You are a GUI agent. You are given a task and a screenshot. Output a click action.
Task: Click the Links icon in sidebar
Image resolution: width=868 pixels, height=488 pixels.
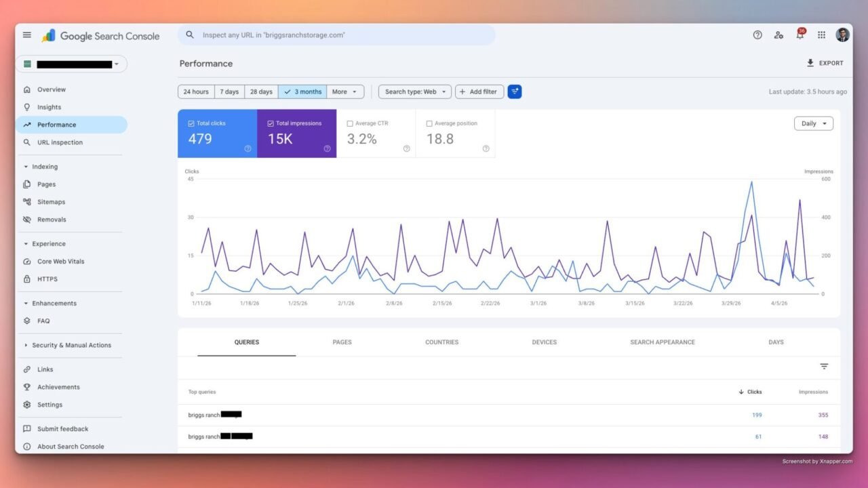point(27,369)
